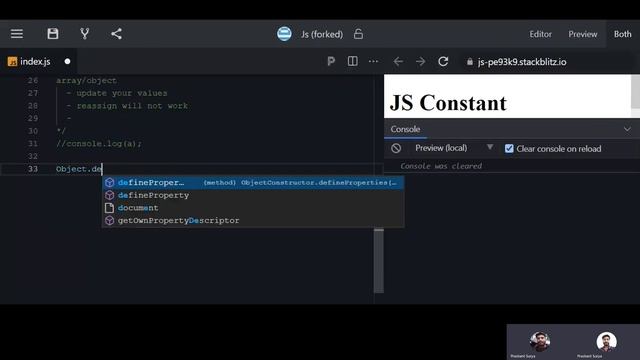640x360 pixels.
Task: Share the project
Action: click(116, 34)
